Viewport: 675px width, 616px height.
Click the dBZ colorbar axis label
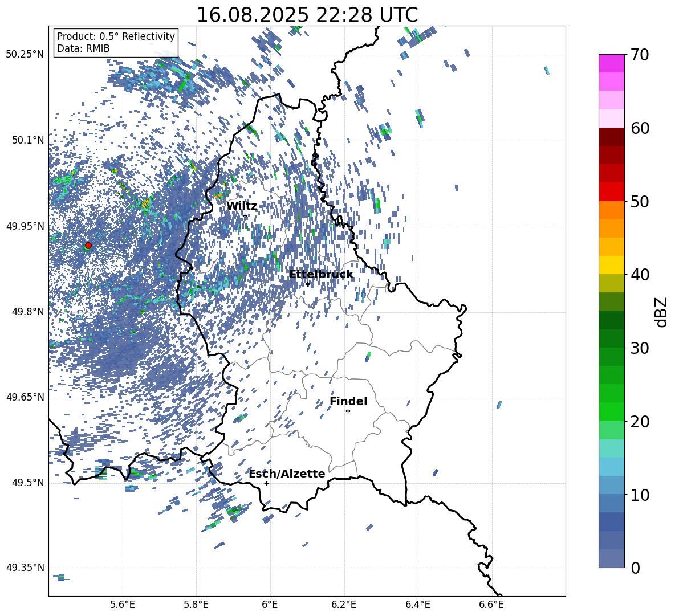[x=662, y=312]
